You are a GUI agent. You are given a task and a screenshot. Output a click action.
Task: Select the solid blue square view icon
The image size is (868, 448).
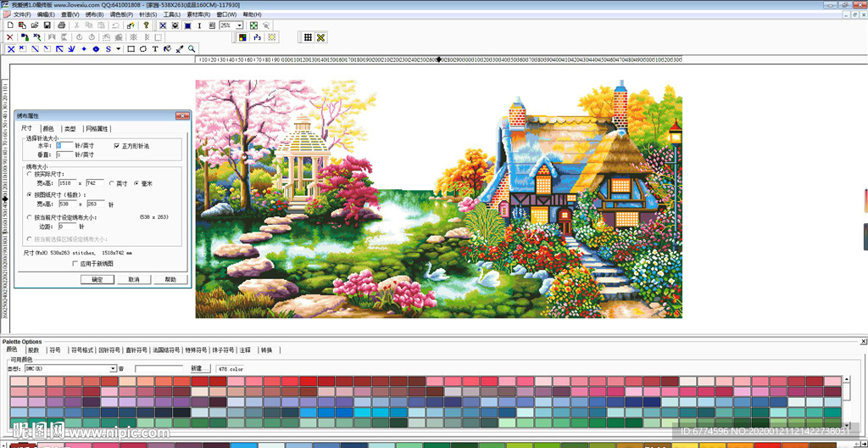pos(187,25)
